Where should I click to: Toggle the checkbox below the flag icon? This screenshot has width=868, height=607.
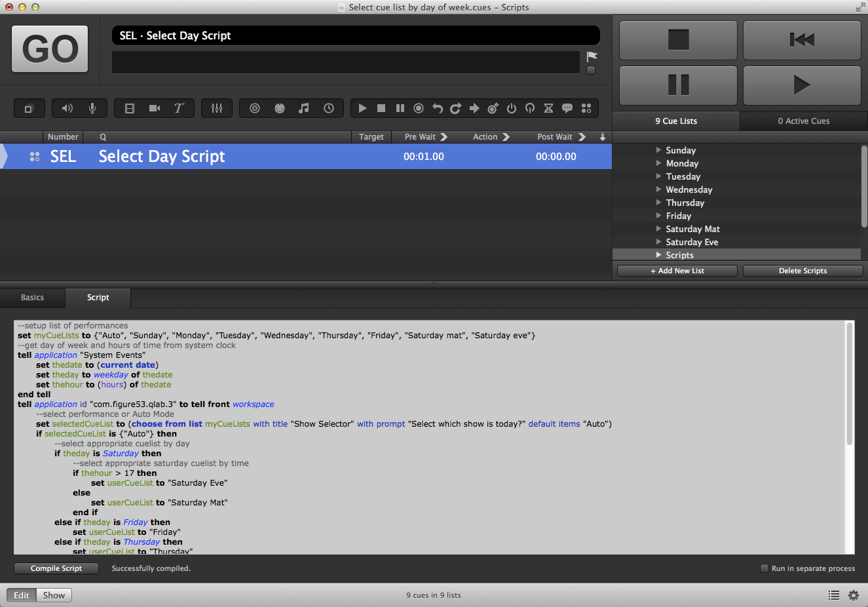(x=591, y=70)
